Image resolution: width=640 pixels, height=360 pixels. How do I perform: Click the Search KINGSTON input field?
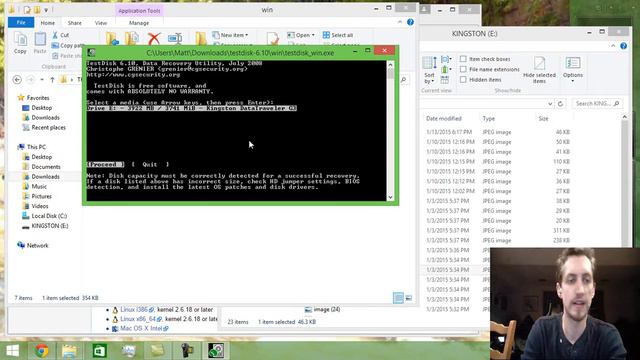pyautogui.click(x=597, y=104)
